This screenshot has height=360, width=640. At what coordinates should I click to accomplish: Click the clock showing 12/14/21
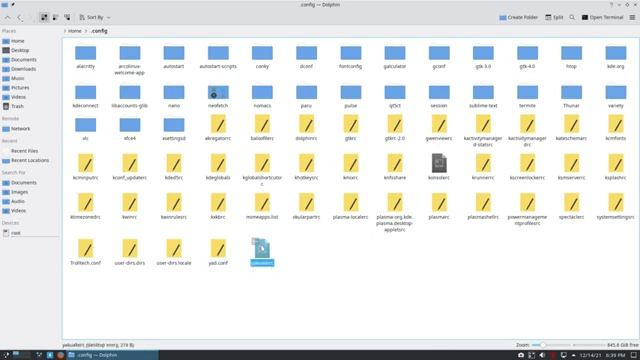[602, 356]
